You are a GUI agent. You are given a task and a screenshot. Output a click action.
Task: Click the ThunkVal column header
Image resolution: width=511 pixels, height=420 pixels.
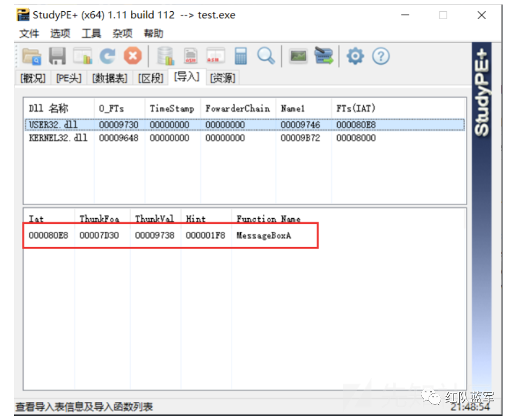pos(156,218)
